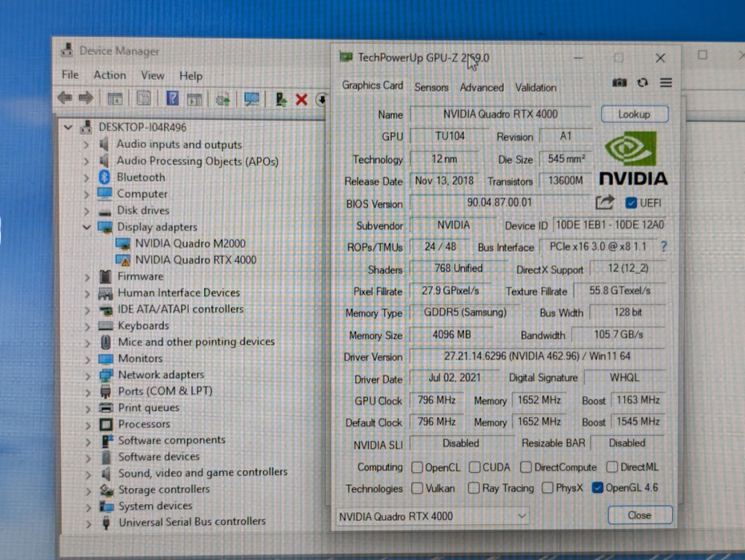This screenshot has height=560, width=745.
Task: Click the Device ID value field
Action: [610, 225]
